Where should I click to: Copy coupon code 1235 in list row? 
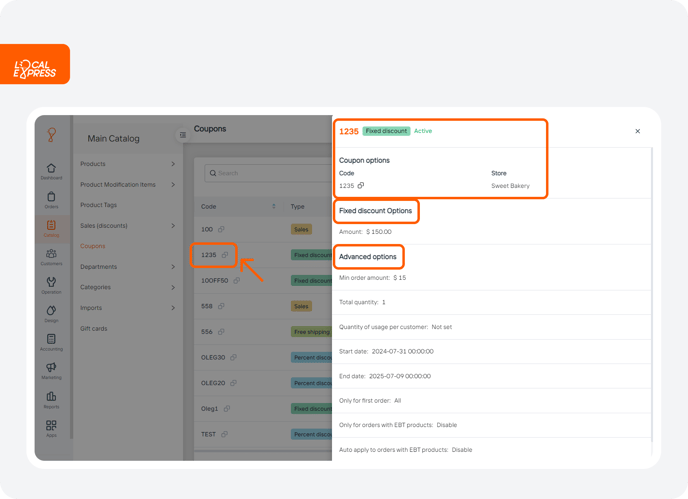225,255
